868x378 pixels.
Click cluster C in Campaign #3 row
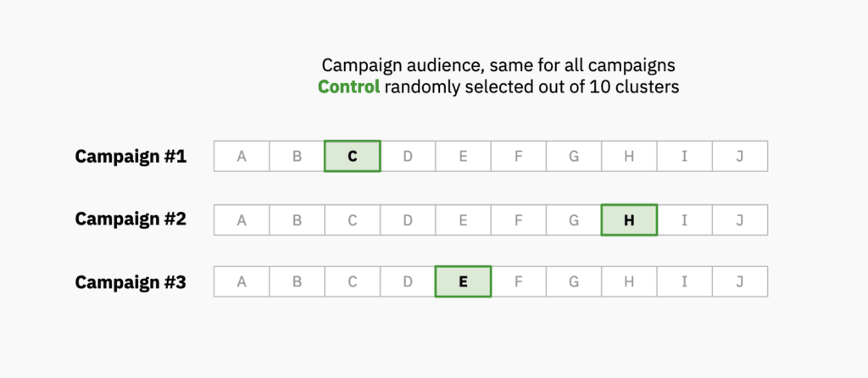tap(353, 281)
